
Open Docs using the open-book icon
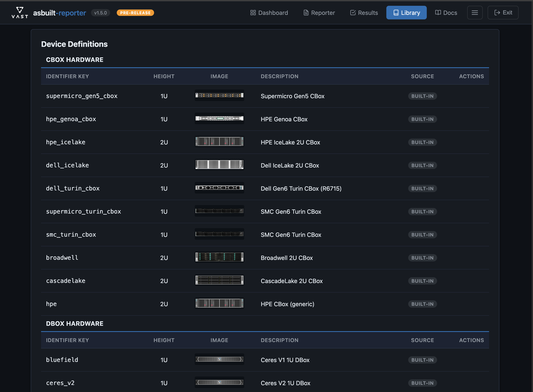(x=438, y=13)
